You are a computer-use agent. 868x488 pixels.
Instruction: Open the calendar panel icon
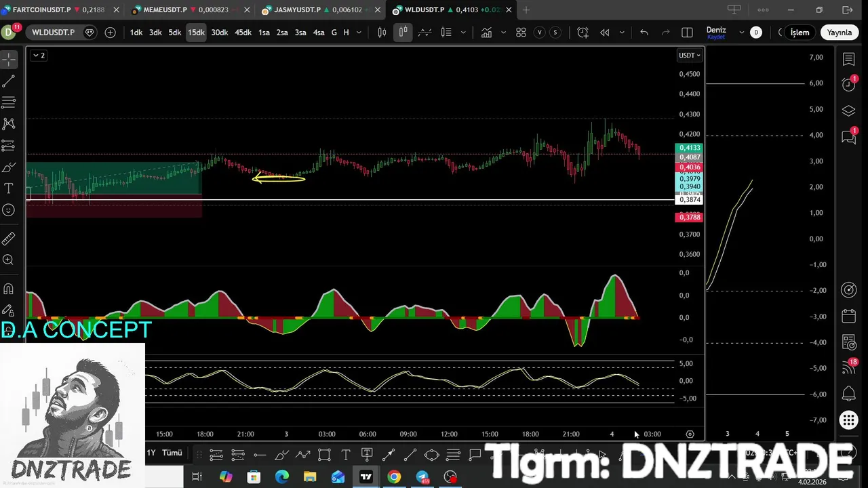coord(849,317)
